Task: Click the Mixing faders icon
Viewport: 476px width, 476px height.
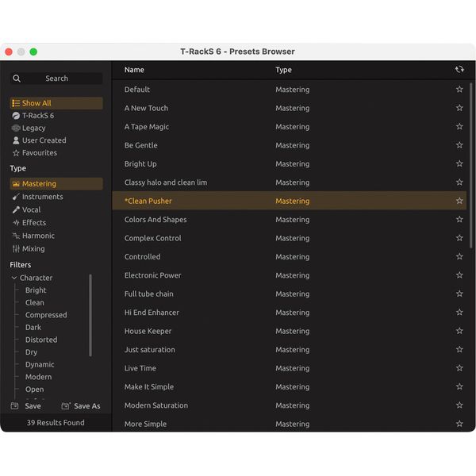Action: [x=16, y=249]
